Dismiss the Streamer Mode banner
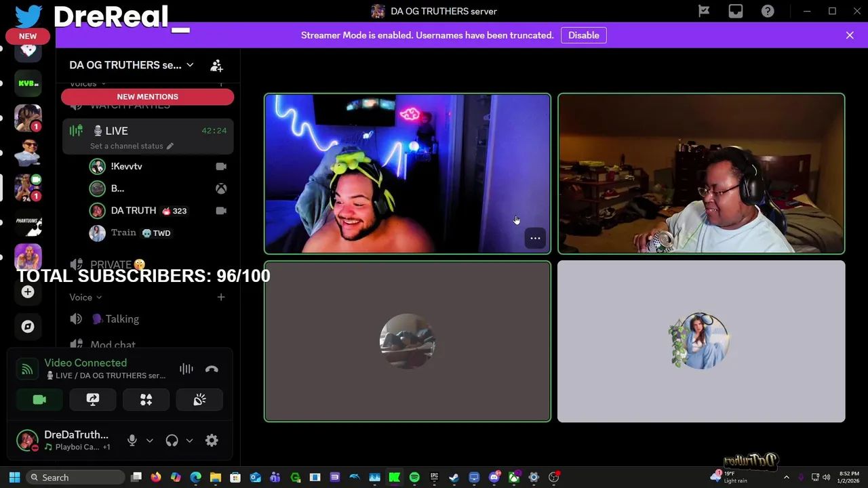 [850, 35]
